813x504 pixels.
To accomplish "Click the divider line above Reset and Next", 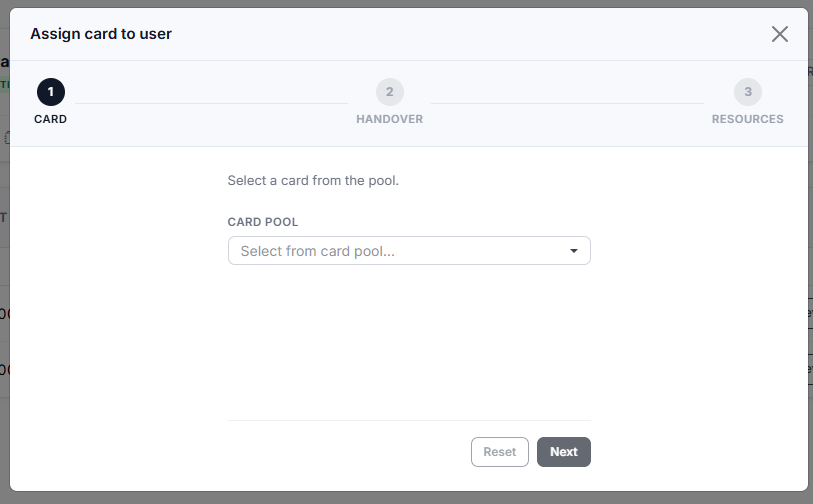I will tap(409, 421).
